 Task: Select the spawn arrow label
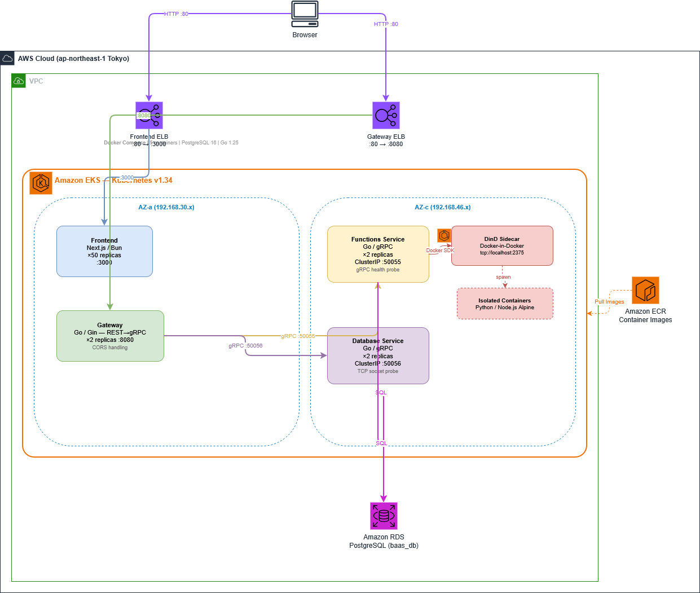tap(503, 277)
